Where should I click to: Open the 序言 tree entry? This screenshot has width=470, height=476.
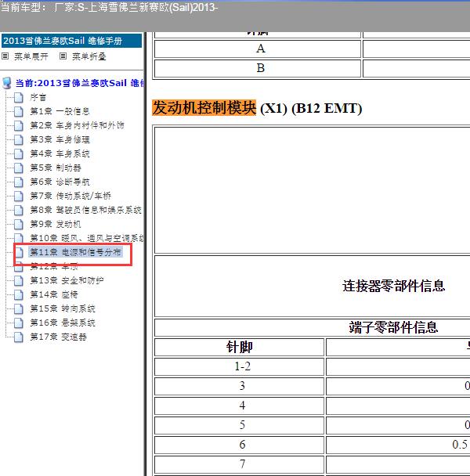click(x=38, y=98)
